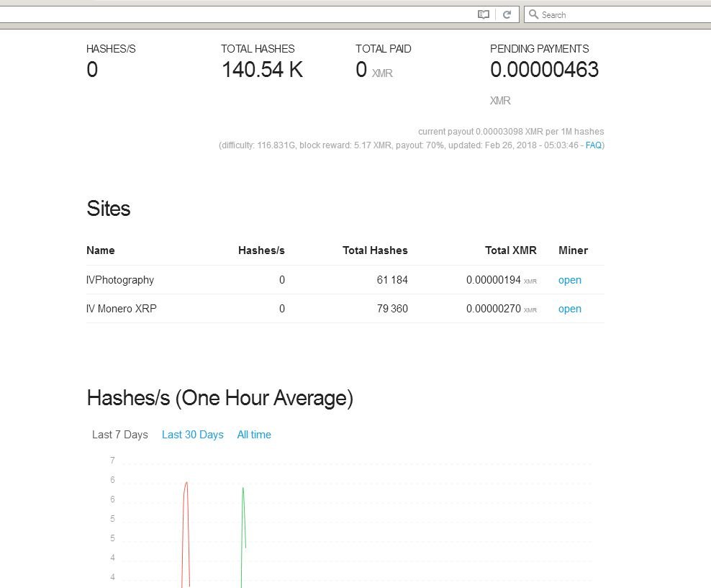Screen dimensions: 711x588
Task: Switch chart to Last 30 Days
Action: [x=193, y=434]
